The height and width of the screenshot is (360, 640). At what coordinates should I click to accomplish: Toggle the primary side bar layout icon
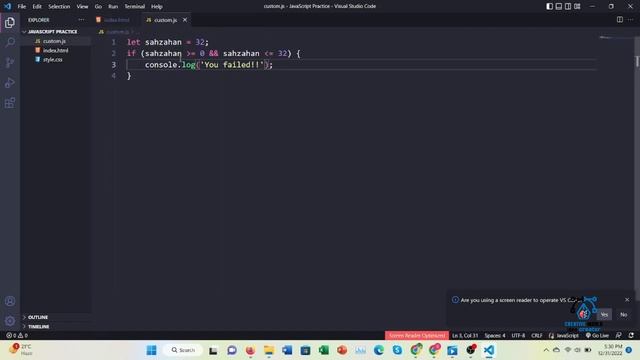point(550,6)
